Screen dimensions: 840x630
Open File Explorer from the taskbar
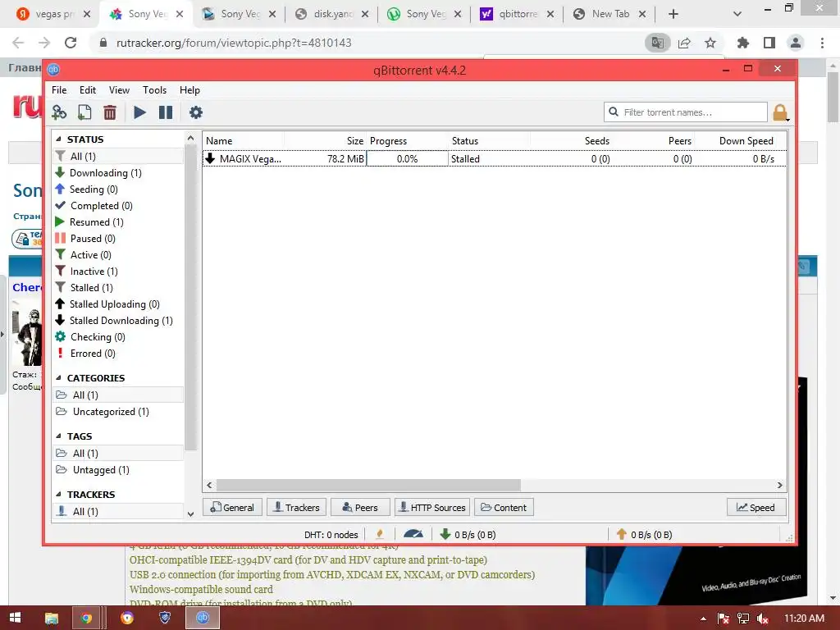pyautogui.click(x=52, y=618)
